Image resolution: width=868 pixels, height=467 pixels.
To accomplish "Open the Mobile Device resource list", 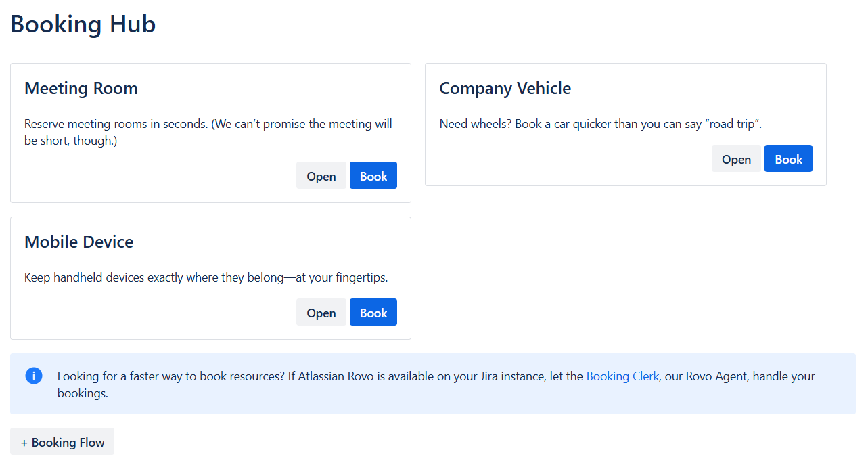I will point(321,312).
